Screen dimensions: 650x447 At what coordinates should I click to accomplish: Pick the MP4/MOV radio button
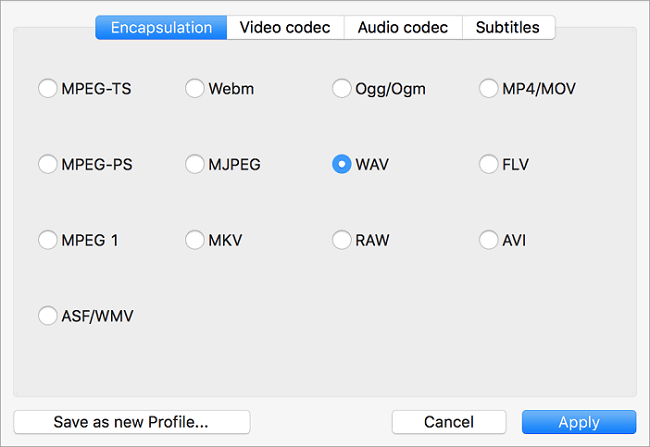(488, 89)
